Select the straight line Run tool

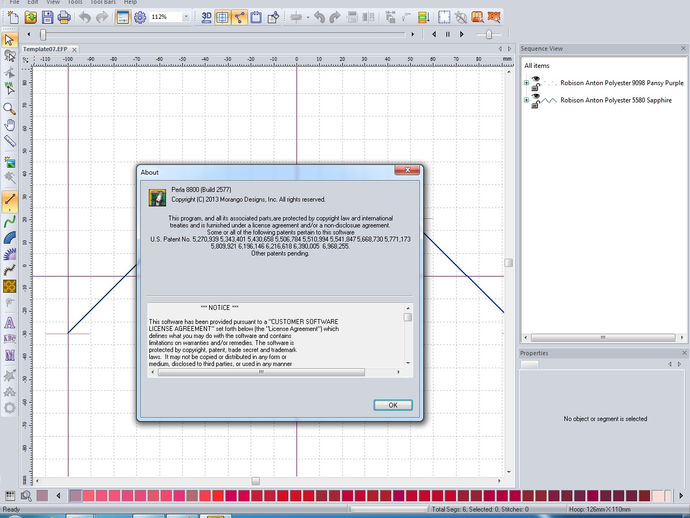pos(9,200)
